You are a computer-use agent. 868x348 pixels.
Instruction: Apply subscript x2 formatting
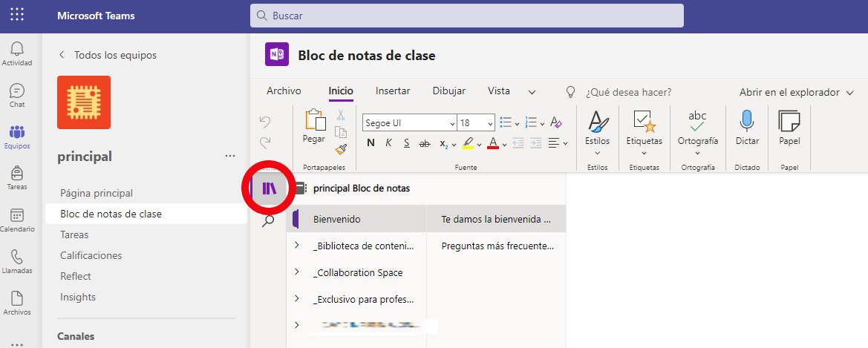tap(444, 144)
